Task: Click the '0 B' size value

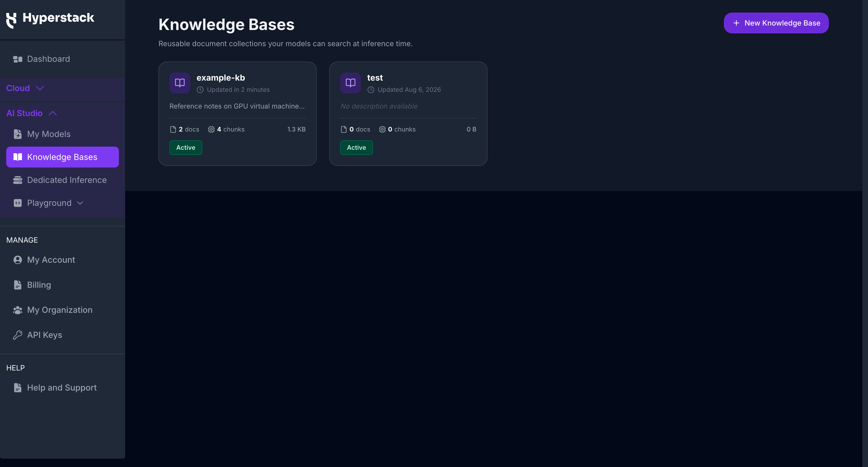Action: [471, 129]
